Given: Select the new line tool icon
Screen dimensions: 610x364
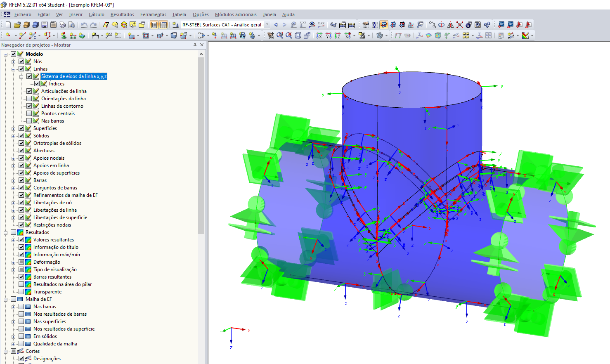Looking at the screenshot, I should point(23,35).
